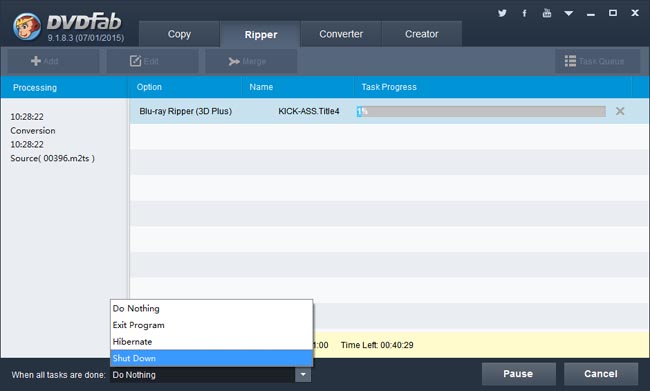Click the Source( 00396.m2ts ) log entry
Image resolution: width=650 pixels, height=391 pixels.
tap(53, 158)
